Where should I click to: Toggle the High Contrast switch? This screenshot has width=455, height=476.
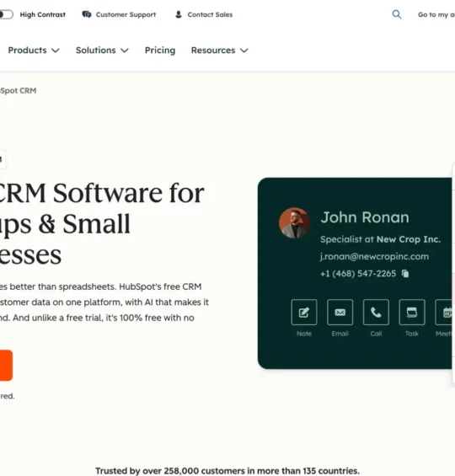[x=7, y=14]
